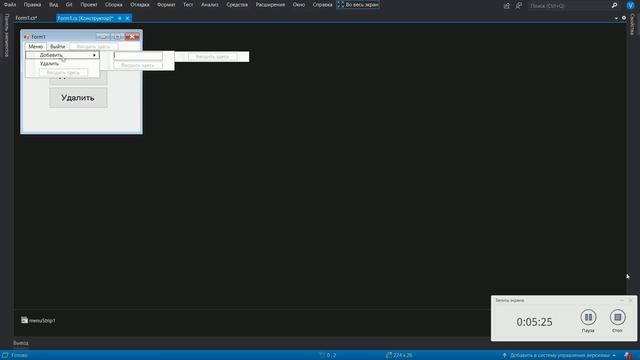
Task: Open the Окно menu
Action: [x=299, y=5]
